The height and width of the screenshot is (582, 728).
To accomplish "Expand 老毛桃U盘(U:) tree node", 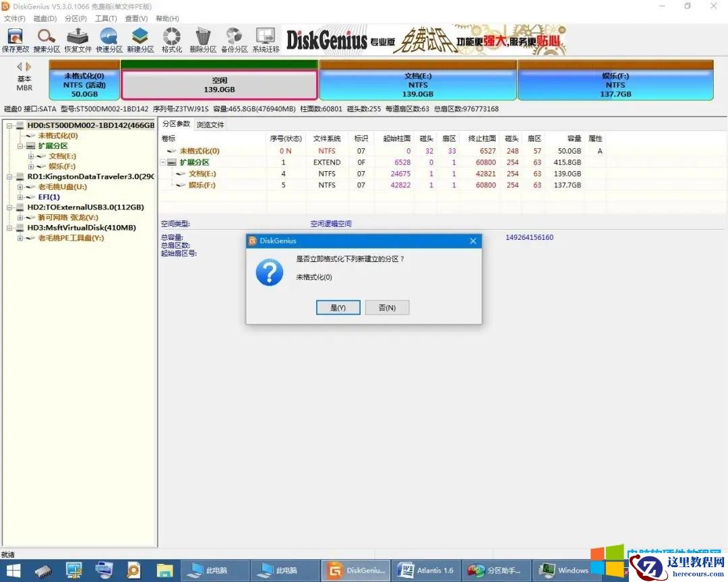I will (x=20, y=187).
